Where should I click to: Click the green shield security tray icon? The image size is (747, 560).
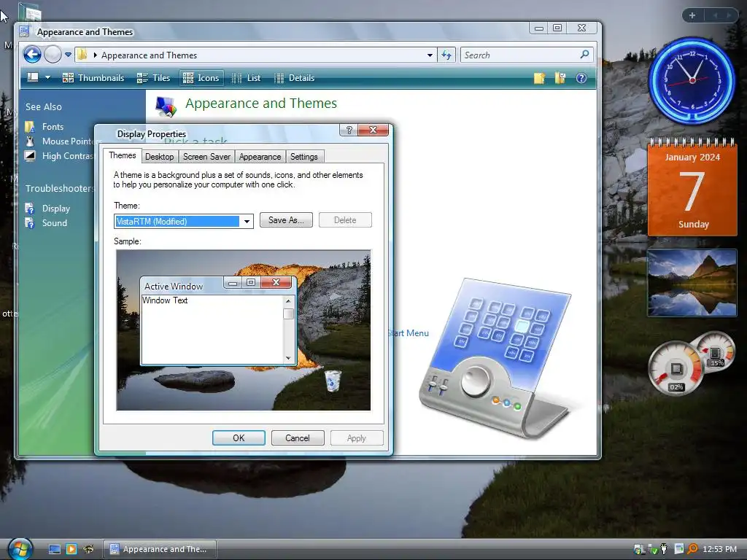pyautogui.click(x=653, y=550)
